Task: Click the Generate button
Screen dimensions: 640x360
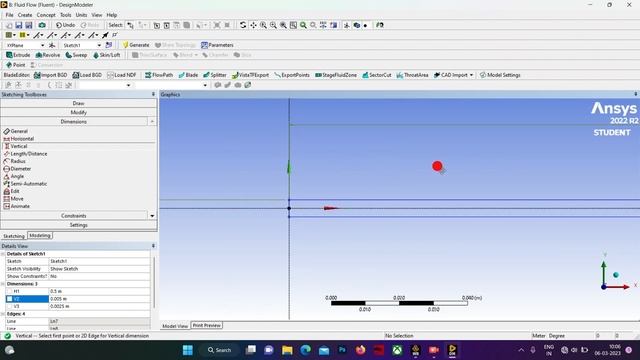Action: point(136,45)
